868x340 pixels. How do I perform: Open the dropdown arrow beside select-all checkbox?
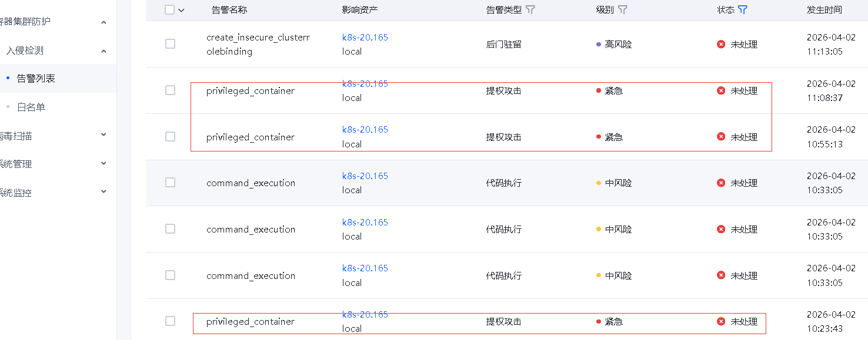point(181,10)
